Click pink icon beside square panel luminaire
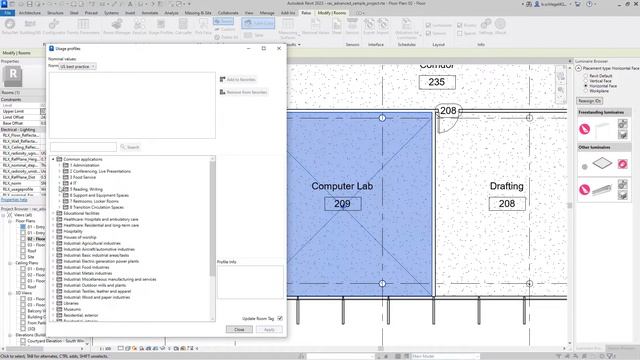This screenshot has width=640, height=360. (x=622, y=164)
